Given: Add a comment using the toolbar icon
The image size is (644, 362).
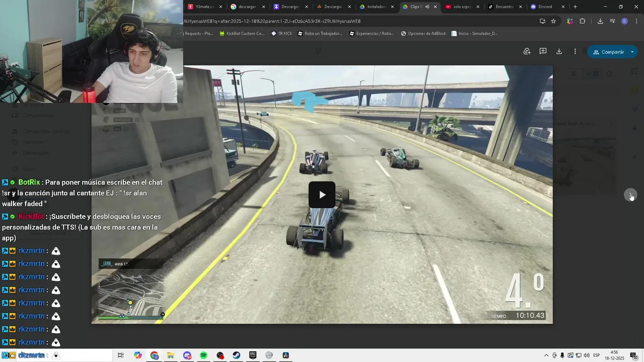Looking at the screenshot, I should [x=543, y=51].
